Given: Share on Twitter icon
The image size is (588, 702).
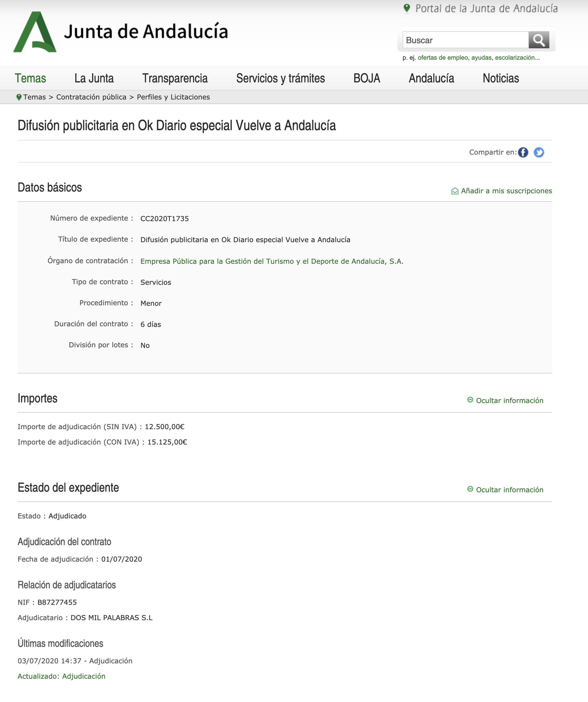Looking at the screenshot, I should [539, 152].
